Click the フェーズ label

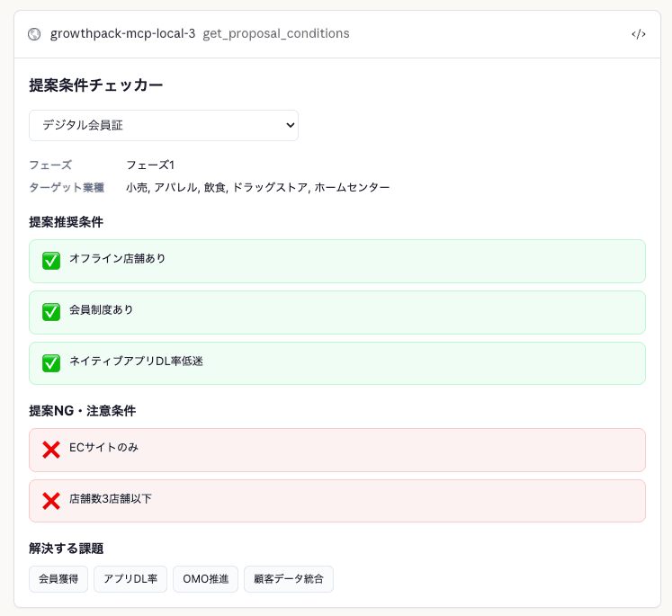tap(50, 165)
